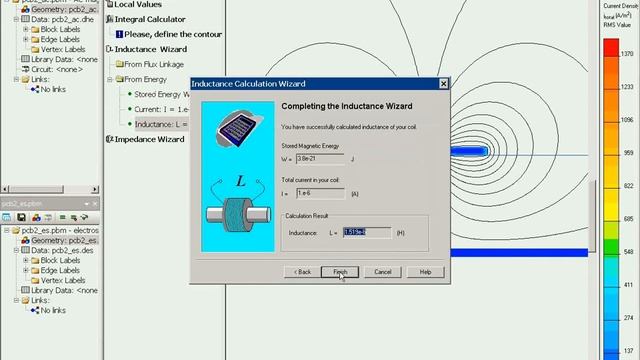
Task: Open Help from the Inductance wizard
Action: 425,272
